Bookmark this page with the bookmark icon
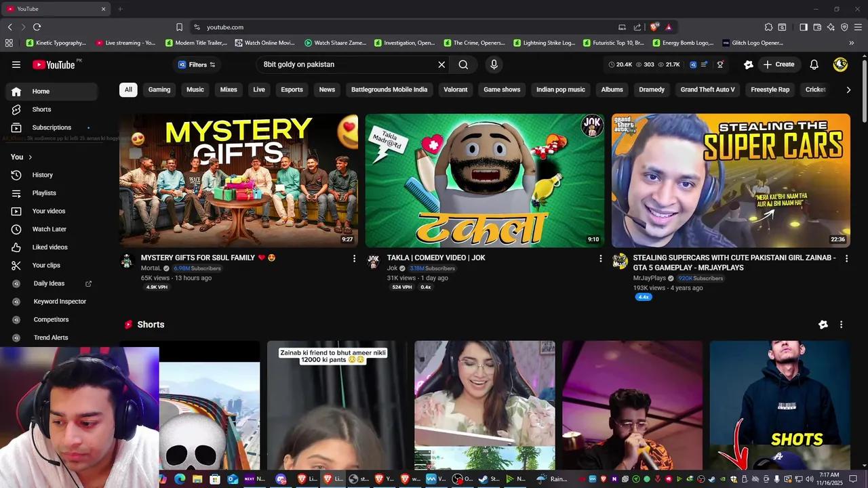The image size is (868, 488). [179, 27]
